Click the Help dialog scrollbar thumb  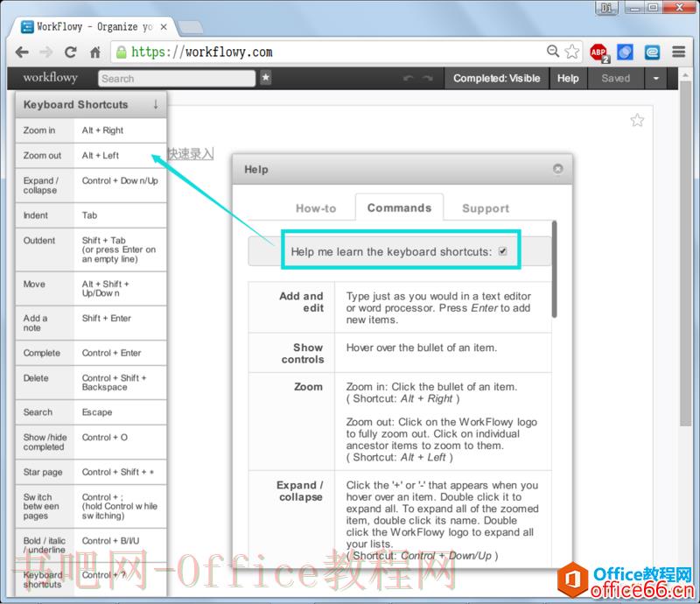pos(554,269)
